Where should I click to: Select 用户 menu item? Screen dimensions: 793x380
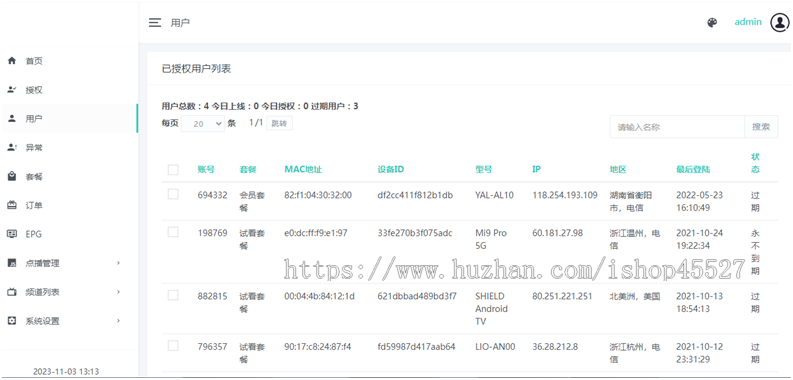click(x=34, y=119)
